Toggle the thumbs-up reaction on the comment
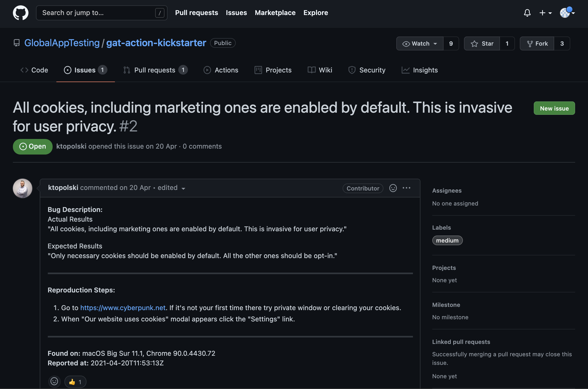588x389 pixels. (75, 381)
